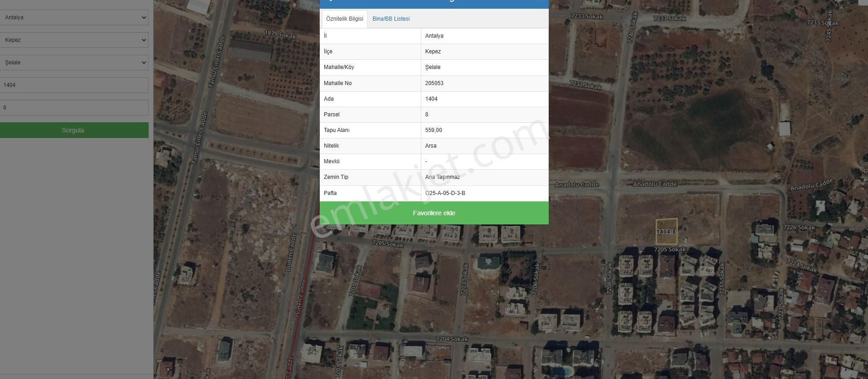Click the Favorilere ekle button
868x379 pixels.
coord(434,213)
